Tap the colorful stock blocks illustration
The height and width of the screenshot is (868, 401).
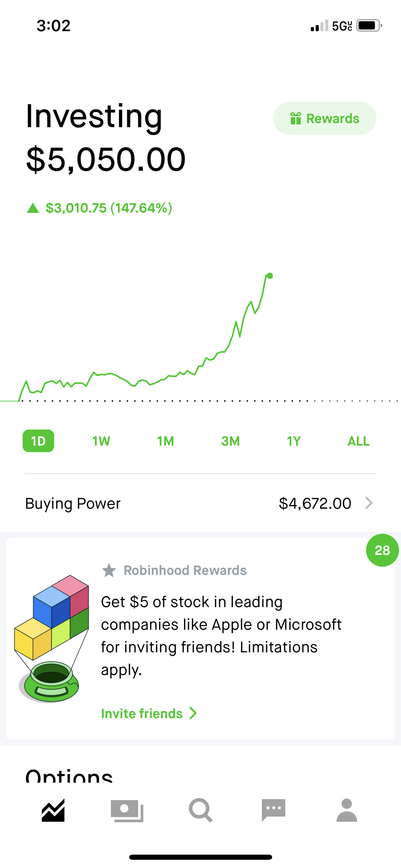51,638
